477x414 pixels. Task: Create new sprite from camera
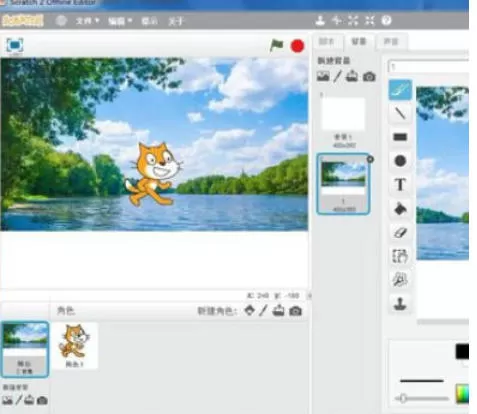click(295, 311)
